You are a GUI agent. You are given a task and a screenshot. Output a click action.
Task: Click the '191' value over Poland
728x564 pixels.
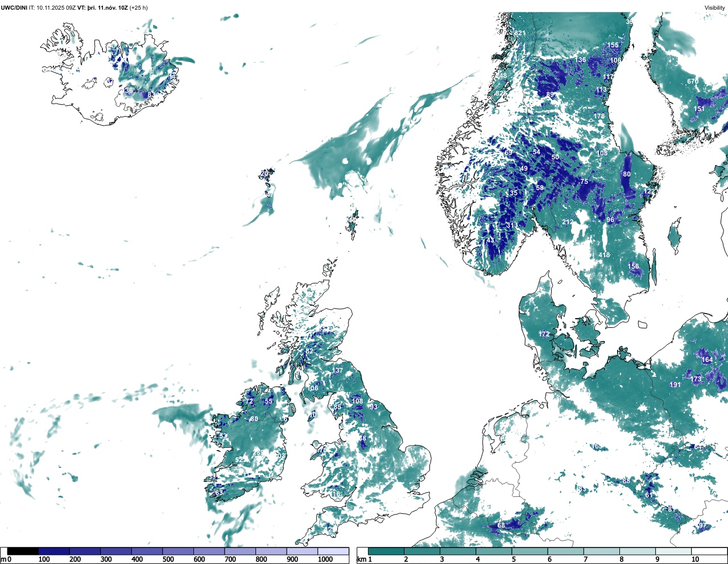[x=675, y=385]
